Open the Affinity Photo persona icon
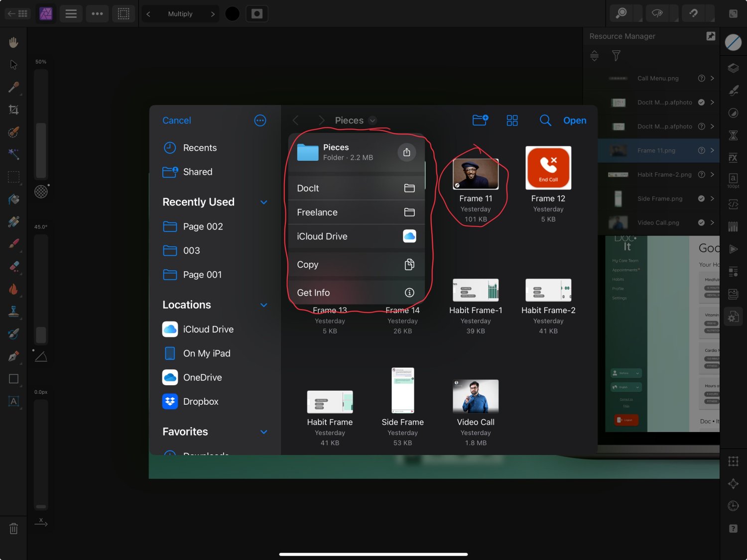747x560 pixels. (x=46, y=13)
